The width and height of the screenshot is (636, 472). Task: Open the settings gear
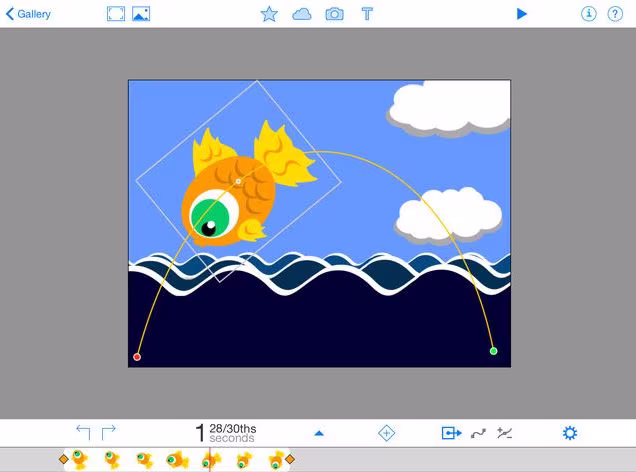(x=569, y=433)
